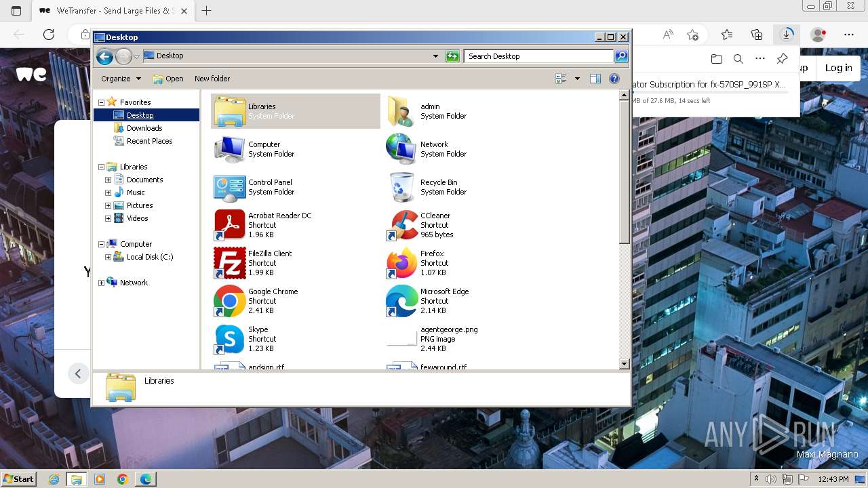Viewport: 868px width, 488px height.
Task: Pin the Downloads panel
Action: pos(782,59)
